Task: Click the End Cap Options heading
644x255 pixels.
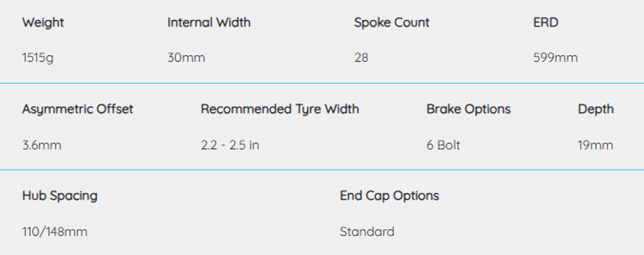Action: (x=389, y=196)
